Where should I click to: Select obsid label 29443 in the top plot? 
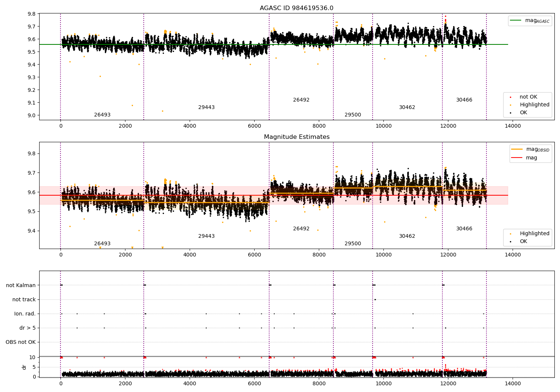point(206,108)
